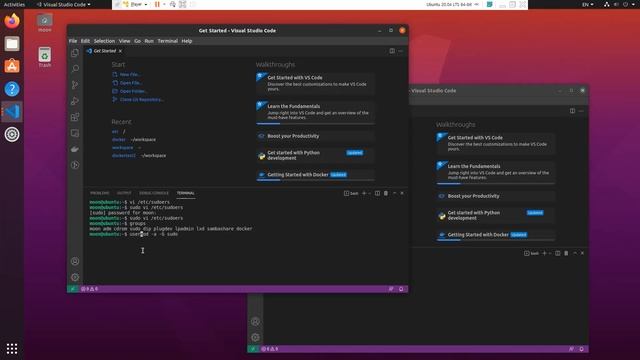This screenshot has height=360, width=640.
Task: Click the Manage gear in the back VS Code window
Action: click(x=256, y=337)
